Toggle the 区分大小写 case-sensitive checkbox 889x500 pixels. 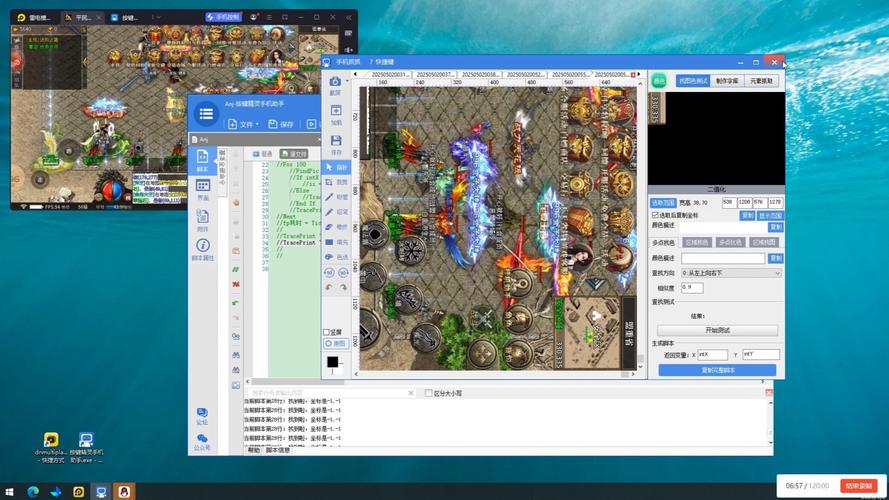coord(429,393)
